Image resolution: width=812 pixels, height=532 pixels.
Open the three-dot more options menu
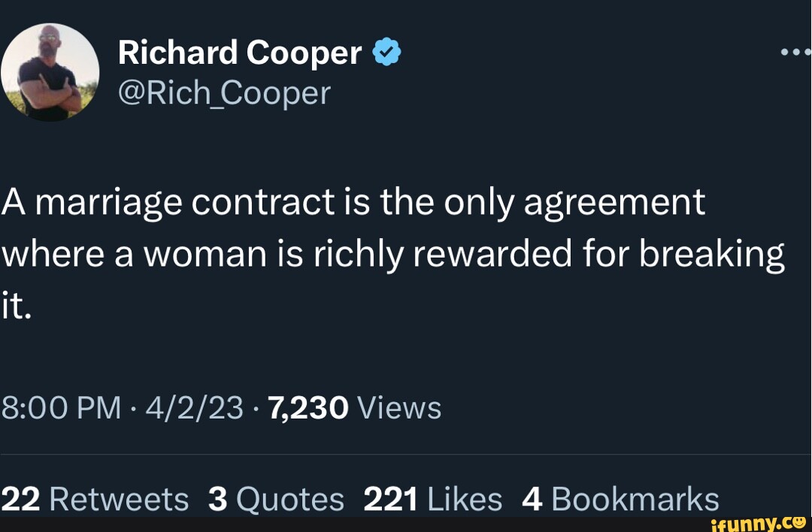[795, 53]
